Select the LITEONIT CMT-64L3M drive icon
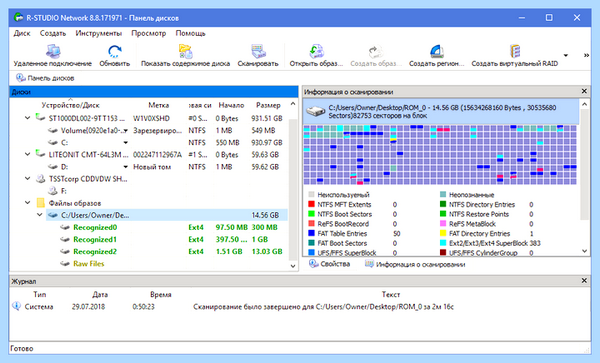The image size is (600, 363). (x=40, y=154)
